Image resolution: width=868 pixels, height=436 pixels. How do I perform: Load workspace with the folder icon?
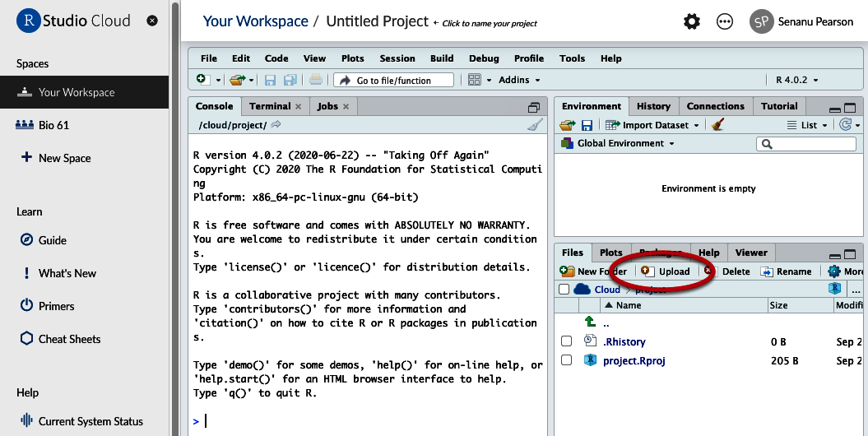[568, 125]
